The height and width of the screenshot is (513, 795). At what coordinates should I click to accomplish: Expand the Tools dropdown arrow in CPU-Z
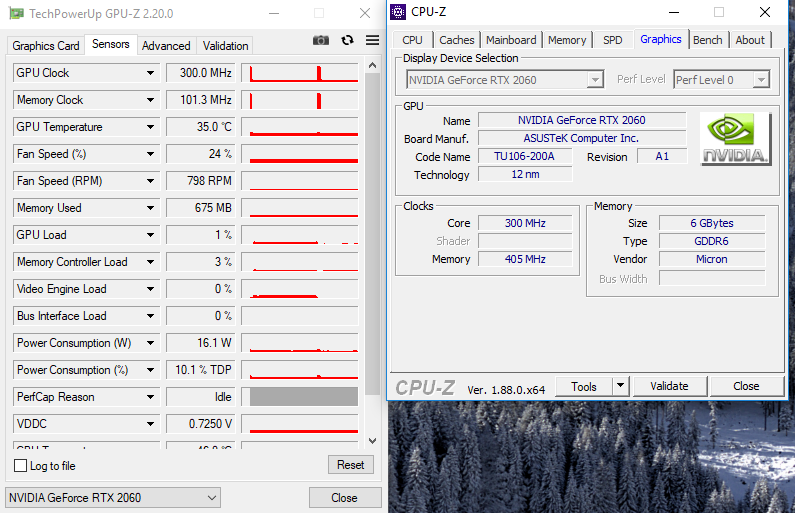click(x=620, y=386)
